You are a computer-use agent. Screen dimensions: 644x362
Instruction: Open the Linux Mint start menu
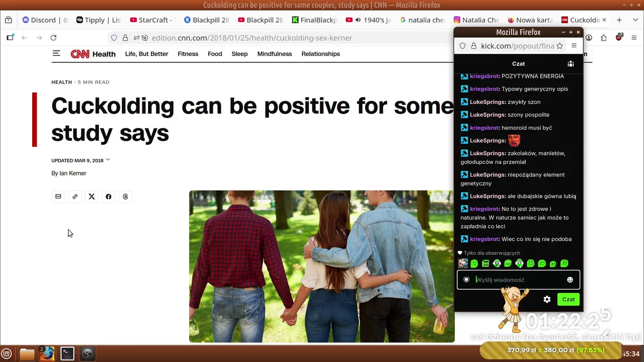[7, 354]
